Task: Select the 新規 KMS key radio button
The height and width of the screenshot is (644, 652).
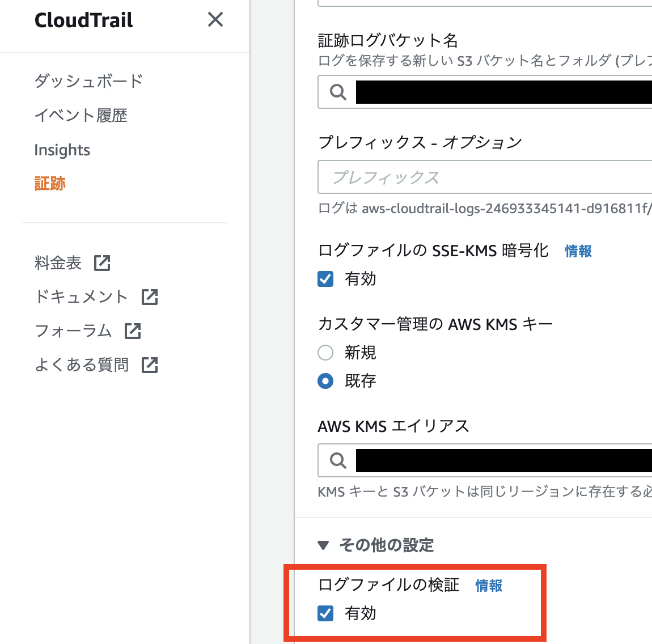Action: click(x=325, y=353)
